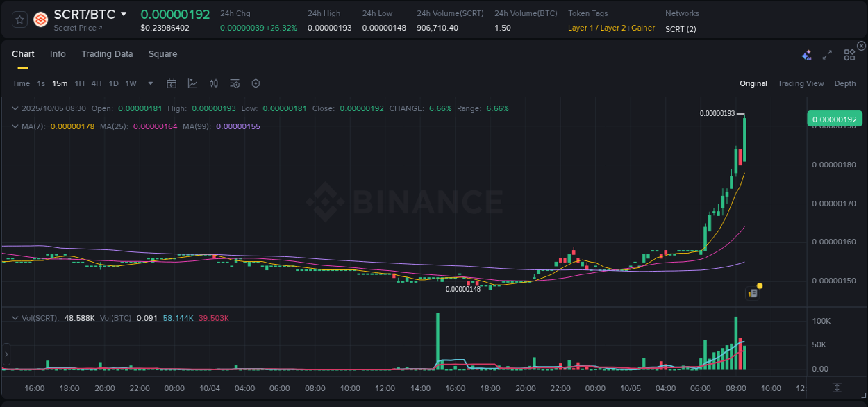
Task: Toggle the favorite star for SCRT/BTC
Action: click(x=19, y=19)
